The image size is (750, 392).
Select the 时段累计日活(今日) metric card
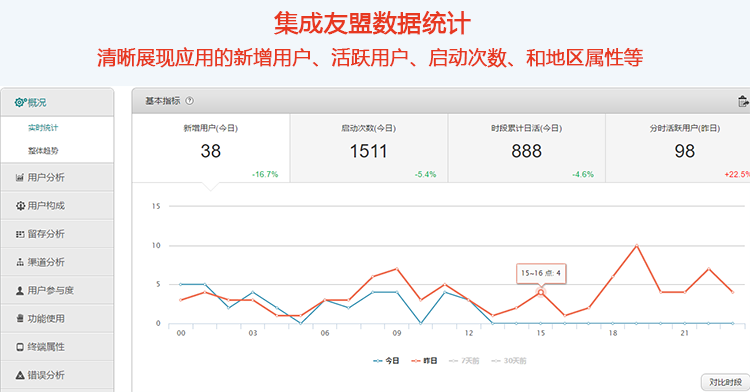pos(527,148)
